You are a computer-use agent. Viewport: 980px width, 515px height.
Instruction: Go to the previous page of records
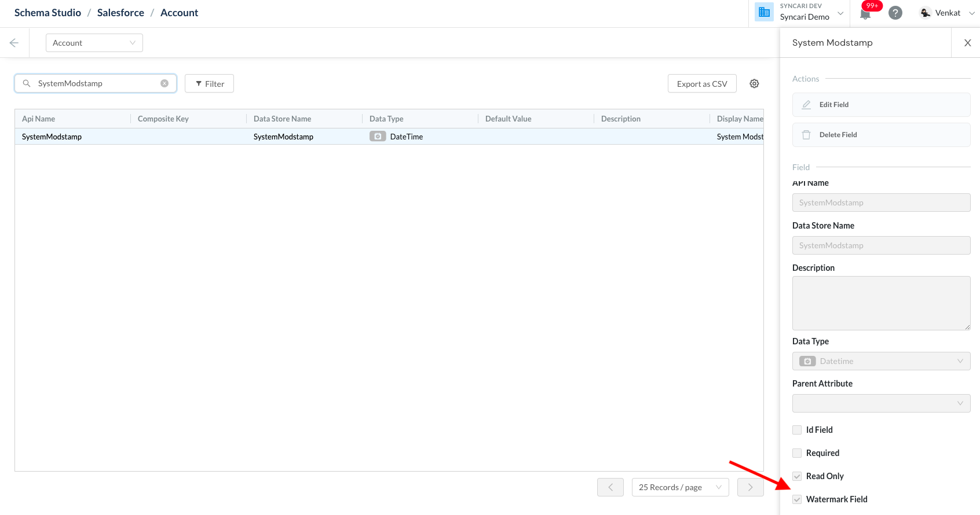(610, 487)
